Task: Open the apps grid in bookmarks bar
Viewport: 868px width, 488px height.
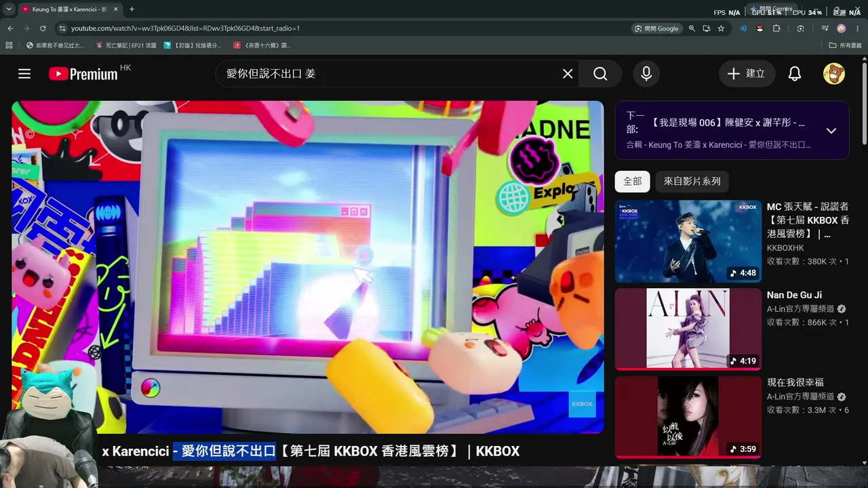Action: click(x=9, y=45)
